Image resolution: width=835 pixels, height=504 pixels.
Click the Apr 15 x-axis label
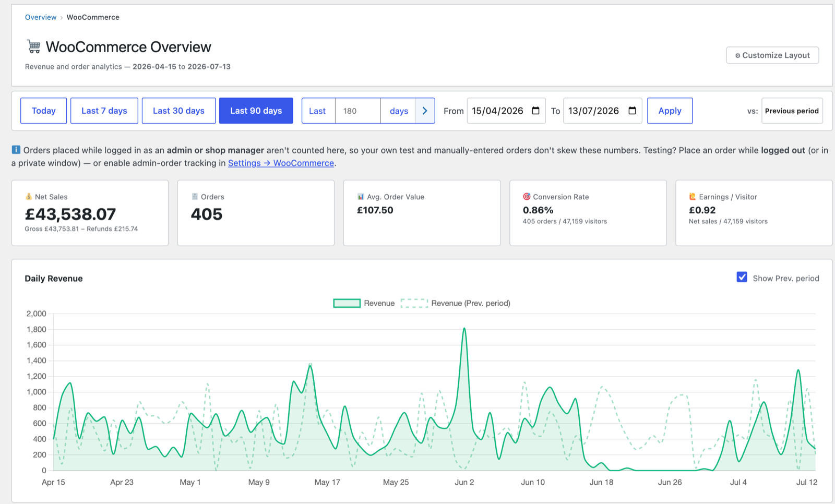(53, 482)
